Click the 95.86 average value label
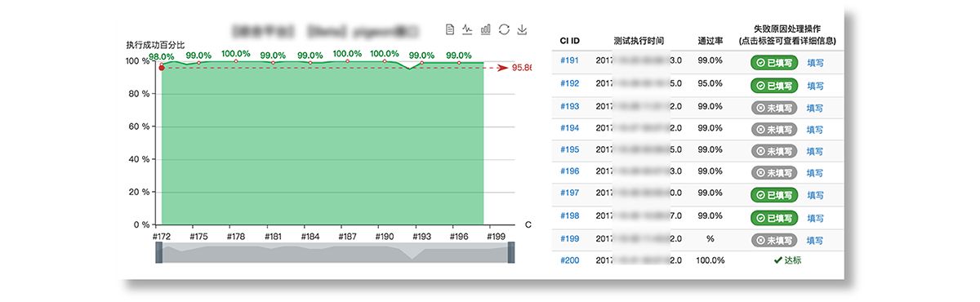Image resolution: width=980 pixels, height=302 pixels. pos(522,68)
